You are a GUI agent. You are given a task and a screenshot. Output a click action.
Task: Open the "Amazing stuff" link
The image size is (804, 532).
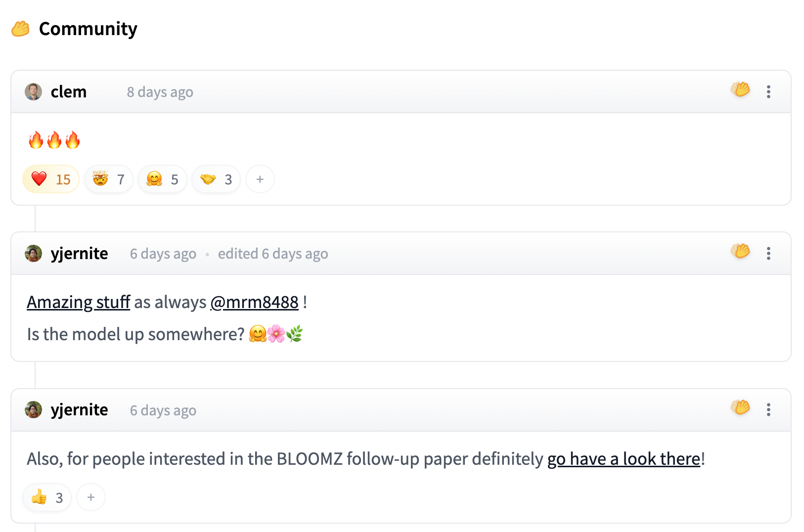click(78, 302)
